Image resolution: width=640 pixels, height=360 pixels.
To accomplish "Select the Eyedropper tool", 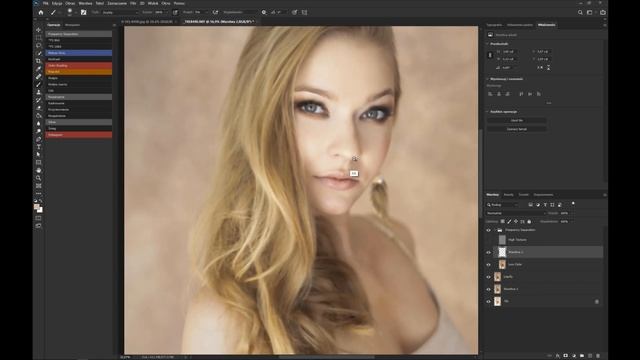I will pyautogui.click(x=38, y=69).
